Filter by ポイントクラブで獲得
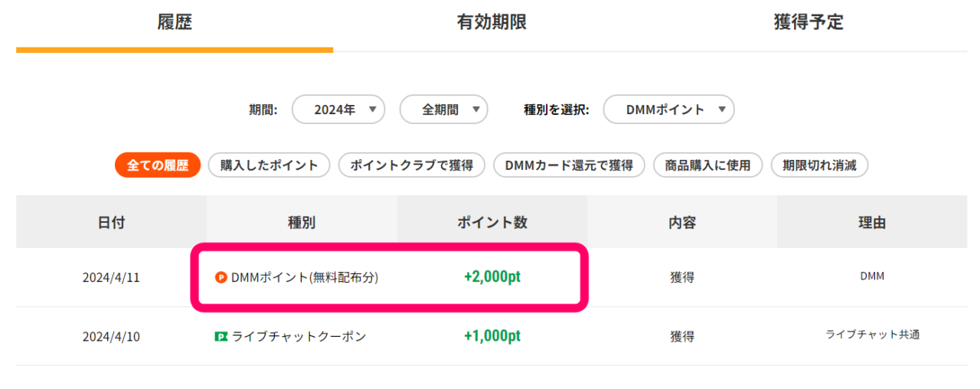Viewport: 980px width, 389px height. point(412,165)
